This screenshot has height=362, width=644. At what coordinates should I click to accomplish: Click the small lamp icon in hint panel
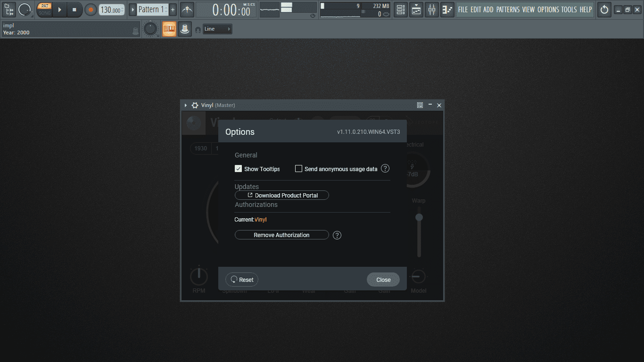tap(135, 31)
